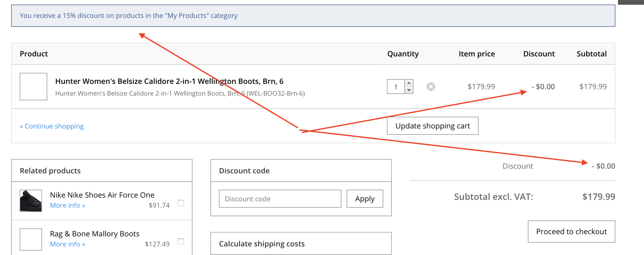Click the 15% discount notification banner
The width and height of the screenshot is (644, 255).
pos(313,16)
